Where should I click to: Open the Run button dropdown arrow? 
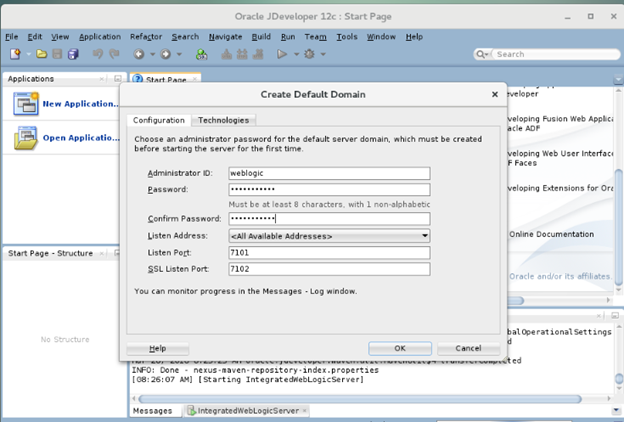[x=295, y=54]
